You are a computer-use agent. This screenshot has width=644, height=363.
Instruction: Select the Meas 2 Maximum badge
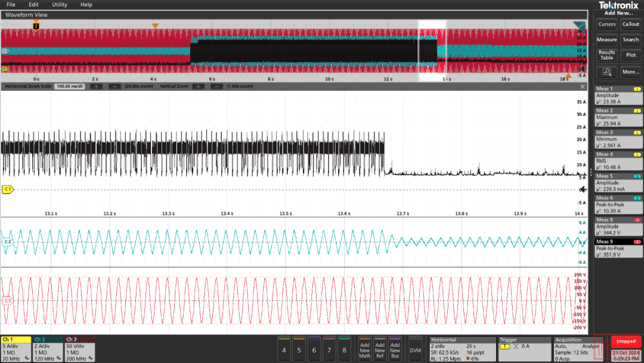pyautogui.click(x=618, y=117)
